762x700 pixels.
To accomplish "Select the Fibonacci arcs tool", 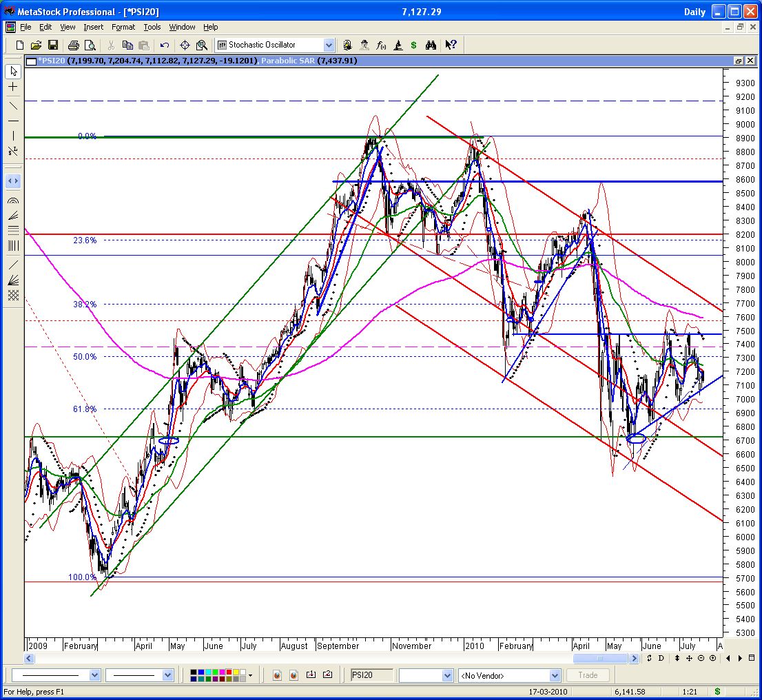I will coord(13,200).
